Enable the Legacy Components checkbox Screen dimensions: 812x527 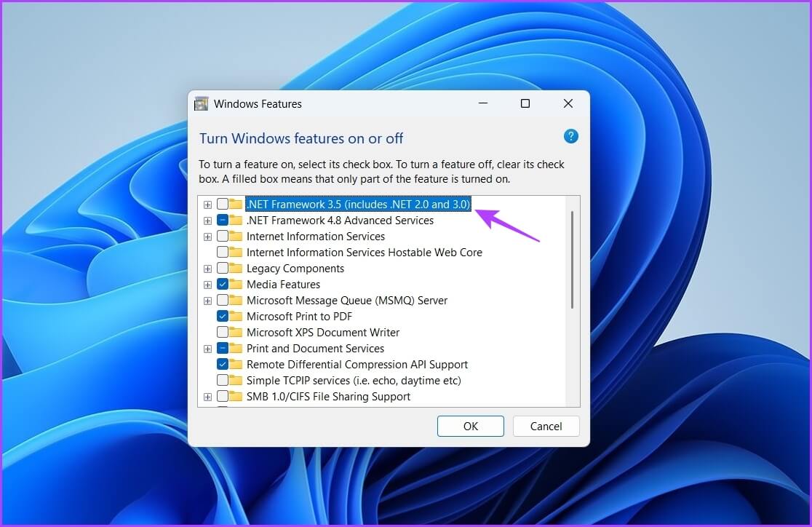click(x=223, y=269)
